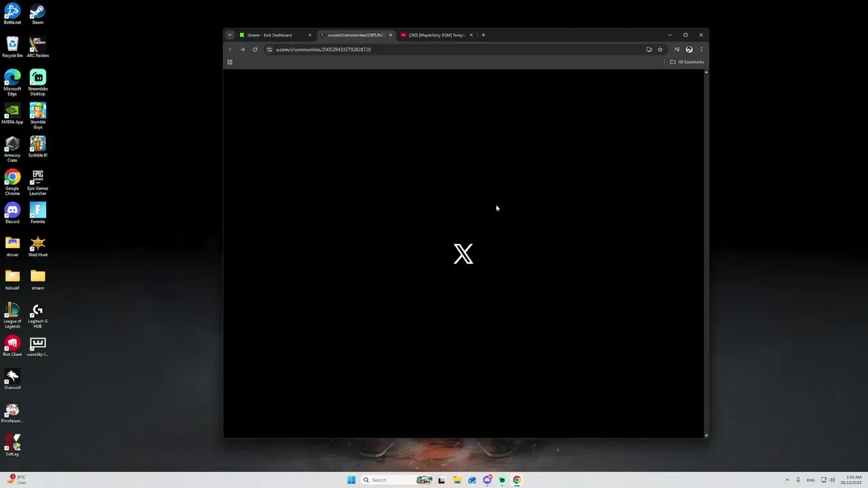This screenshot has height=488, width=868.
Task: Select Microsoft Edge desktop icon
Action: pos(12,83)
